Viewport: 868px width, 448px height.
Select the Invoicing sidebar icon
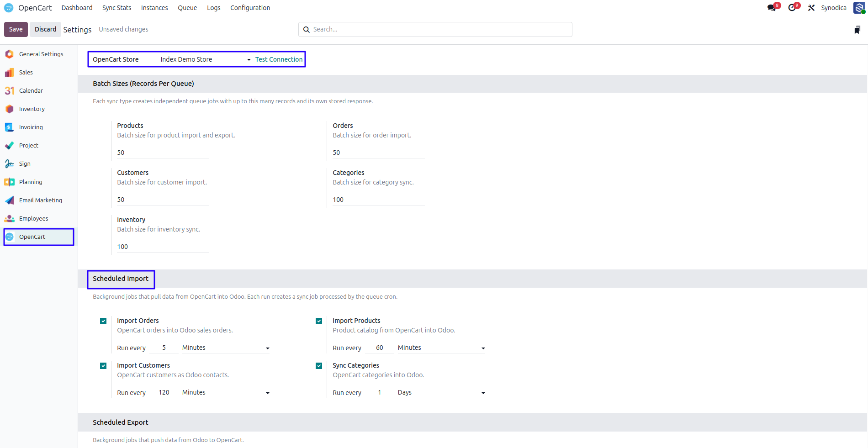pos(9,127)
